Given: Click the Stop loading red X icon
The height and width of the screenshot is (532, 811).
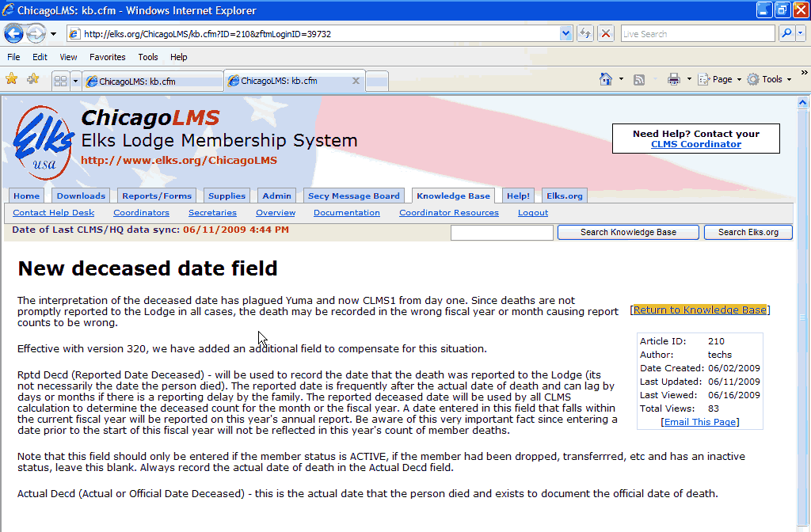Looking at the screenshot, I should (x=606, y=33).
